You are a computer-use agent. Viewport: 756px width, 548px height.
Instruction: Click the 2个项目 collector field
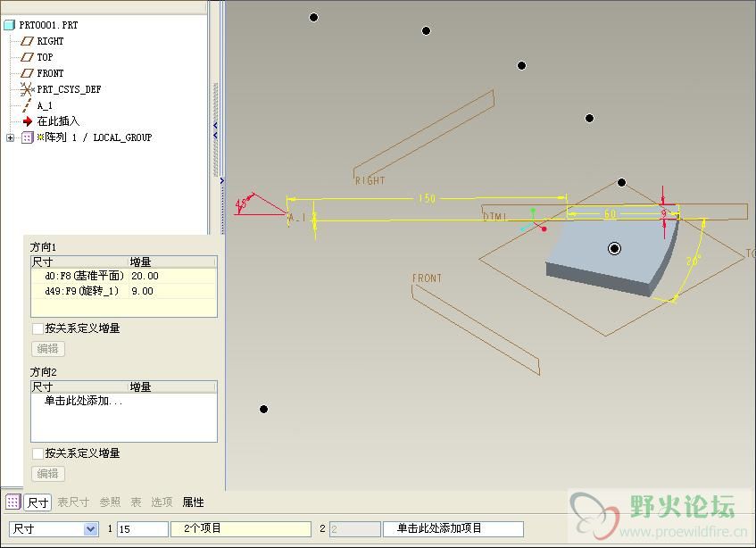241,528
